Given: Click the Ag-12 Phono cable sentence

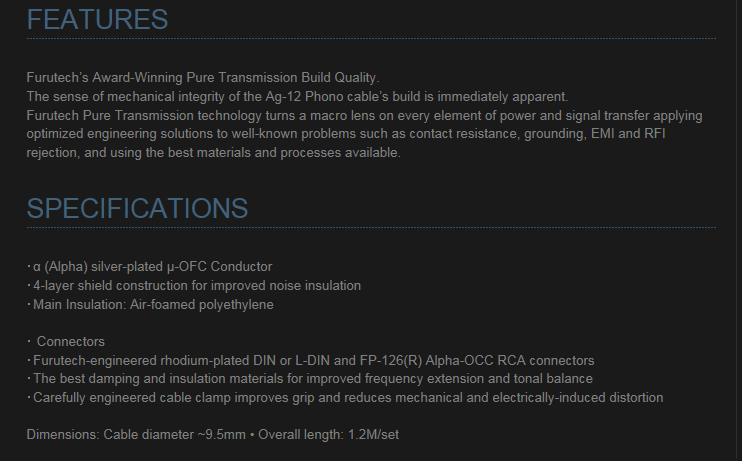Looking at the screenshot, I should coord(297,97).
